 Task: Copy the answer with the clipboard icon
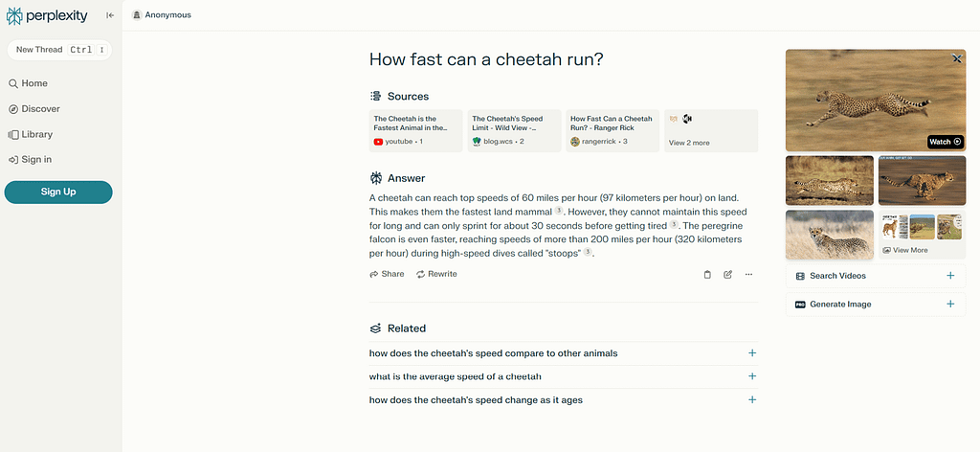707,274
